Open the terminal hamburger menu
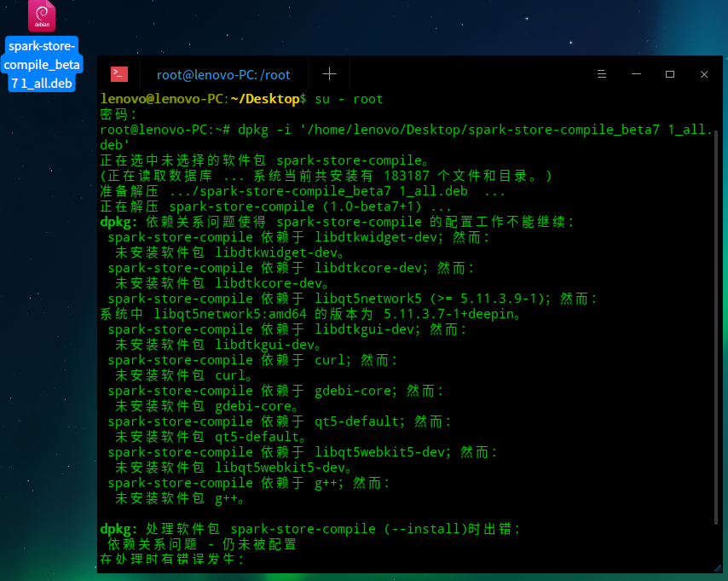728x581 pixels. (x=602, y=74)
